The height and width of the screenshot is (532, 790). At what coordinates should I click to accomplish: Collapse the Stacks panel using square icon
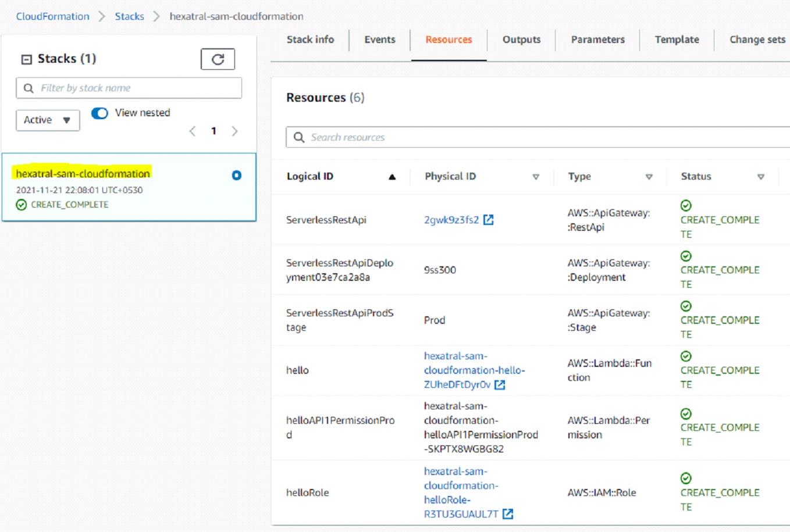[26, 59]
